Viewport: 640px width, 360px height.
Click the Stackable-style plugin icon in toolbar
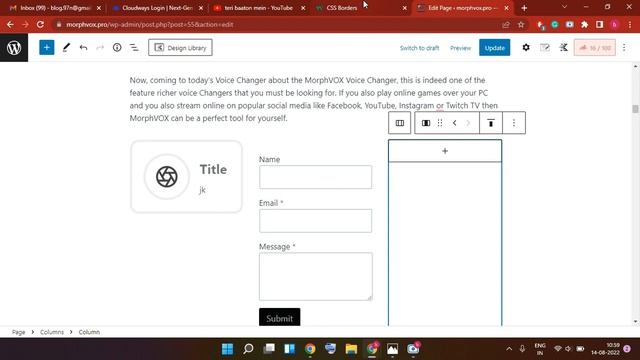point(563,48)
